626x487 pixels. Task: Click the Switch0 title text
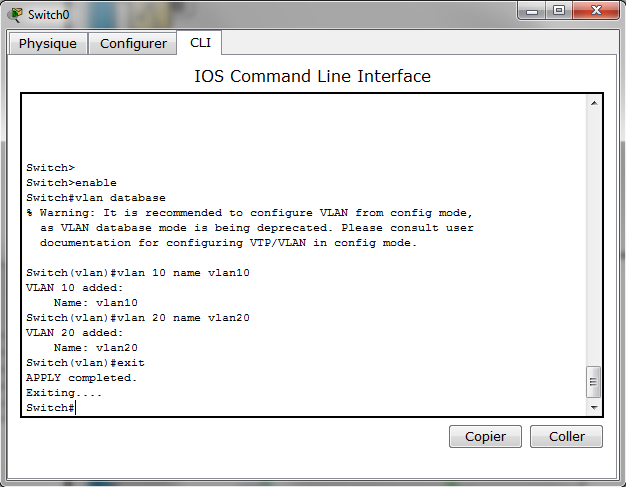point(48,15)
